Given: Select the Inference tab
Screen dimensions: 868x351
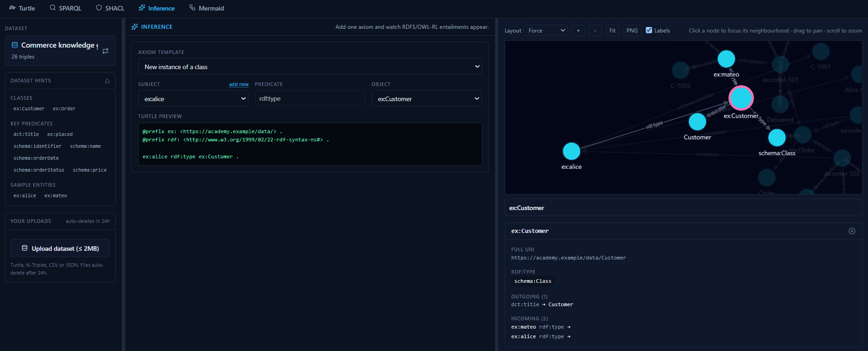Looking at the screenshot, I should pyautogui.click(x=156, y=8).
